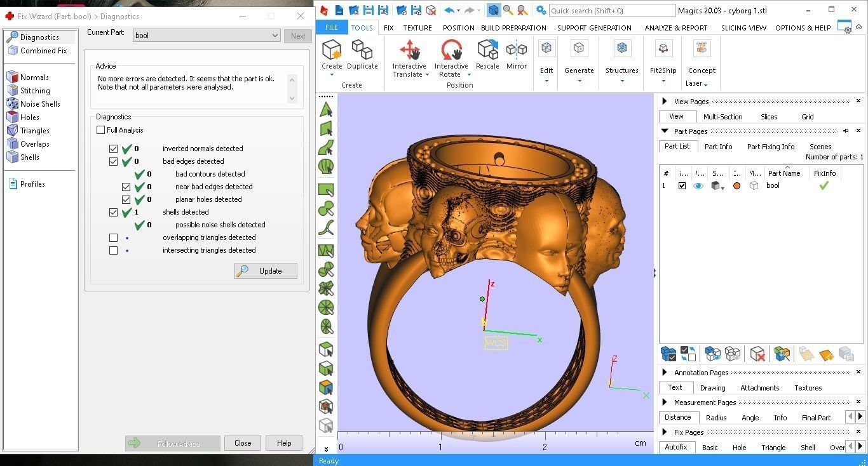Open the Edit dropdown in ribbon
The height and width of the screenshot is (466, 868).
[x=546, y=81]
